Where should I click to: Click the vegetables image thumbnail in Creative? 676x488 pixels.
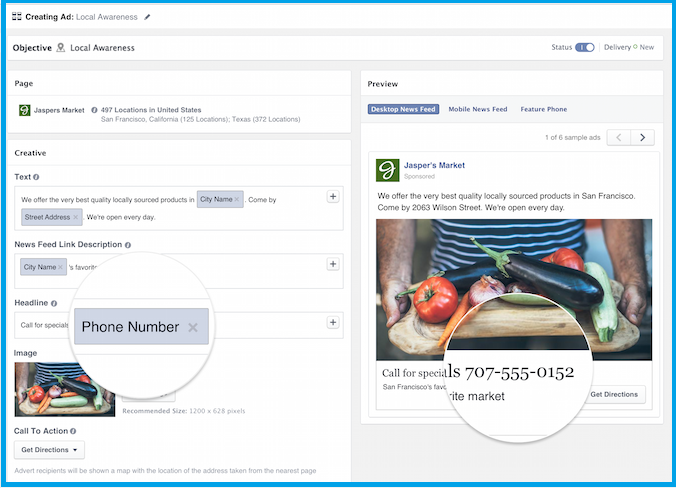point(65,389)
